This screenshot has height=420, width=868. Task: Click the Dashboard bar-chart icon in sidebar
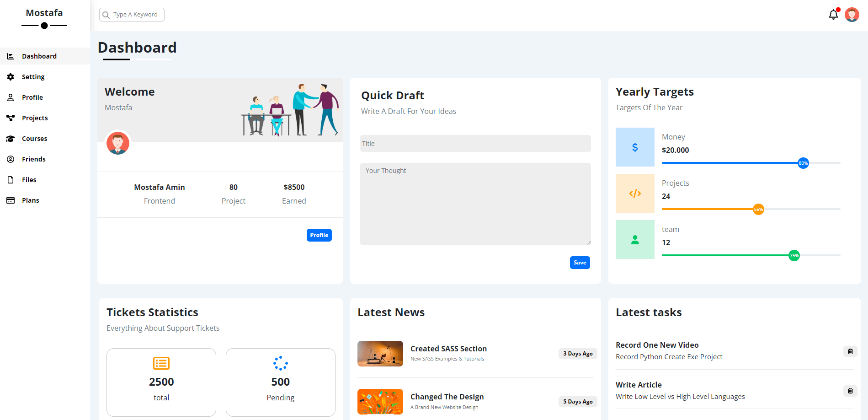11,56
